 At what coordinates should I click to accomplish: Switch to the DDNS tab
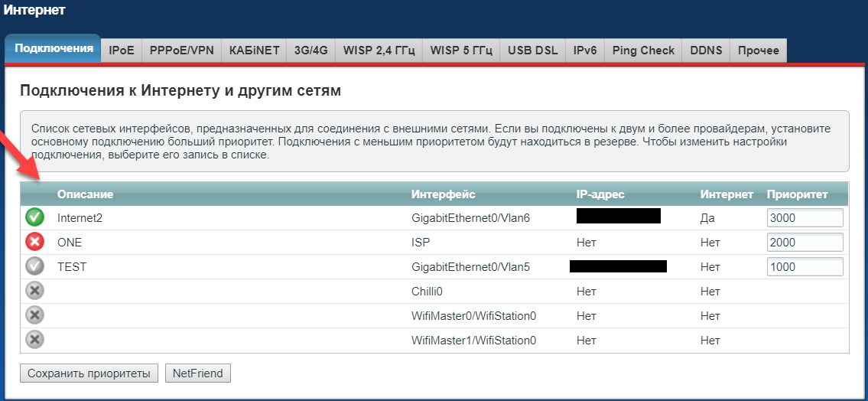click(706, 51)
